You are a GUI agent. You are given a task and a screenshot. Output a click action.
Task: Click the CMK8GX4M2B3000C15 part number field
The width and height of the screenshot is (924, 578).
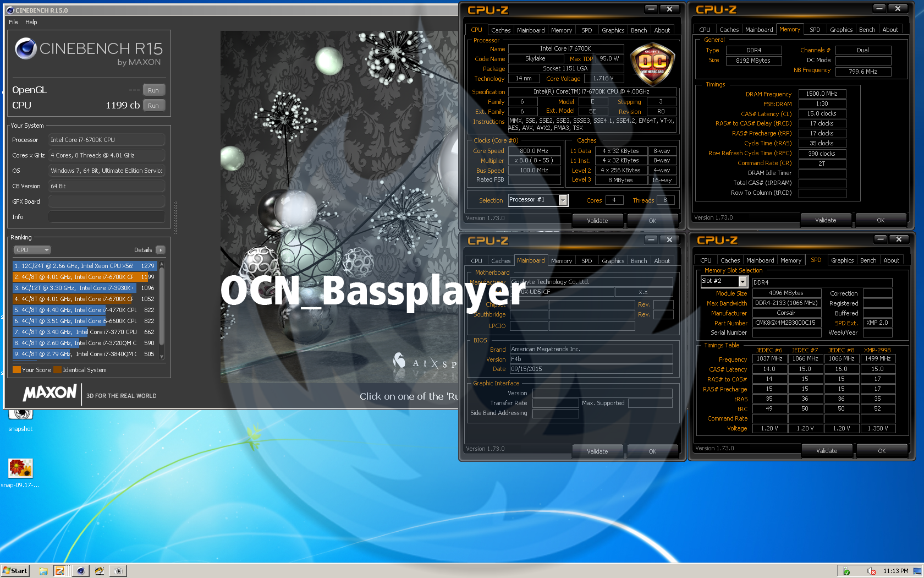point(786,323)
